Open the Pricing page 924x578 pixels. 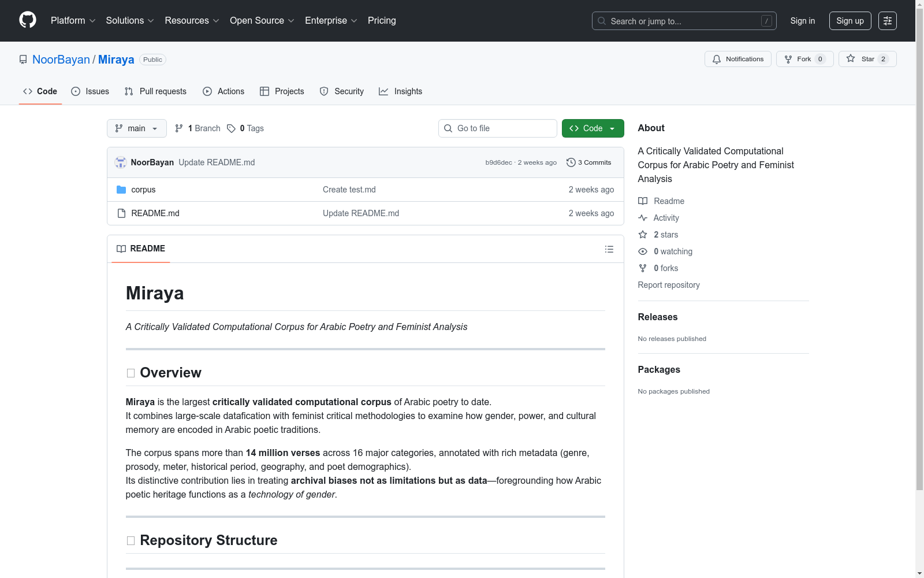point(382,20)
